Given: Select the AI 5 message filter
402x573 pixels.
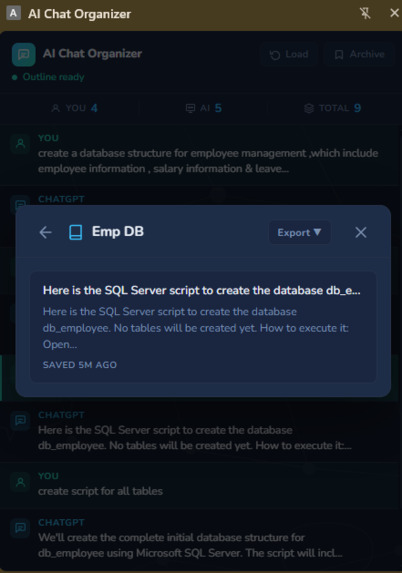Looking at the screenshot, I should coord(204,108).
